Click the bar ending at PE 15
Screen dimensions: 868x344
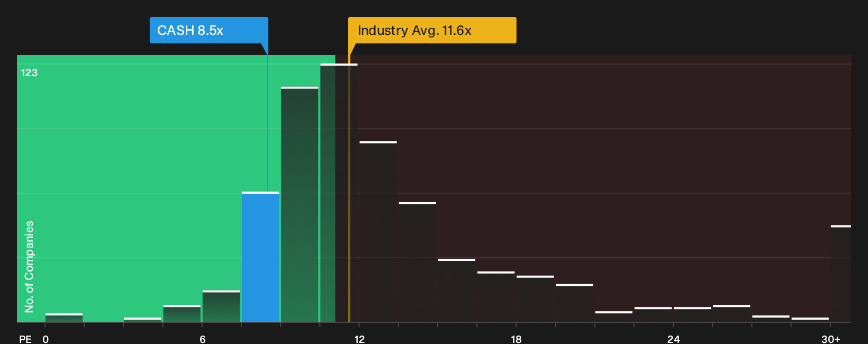418,262
